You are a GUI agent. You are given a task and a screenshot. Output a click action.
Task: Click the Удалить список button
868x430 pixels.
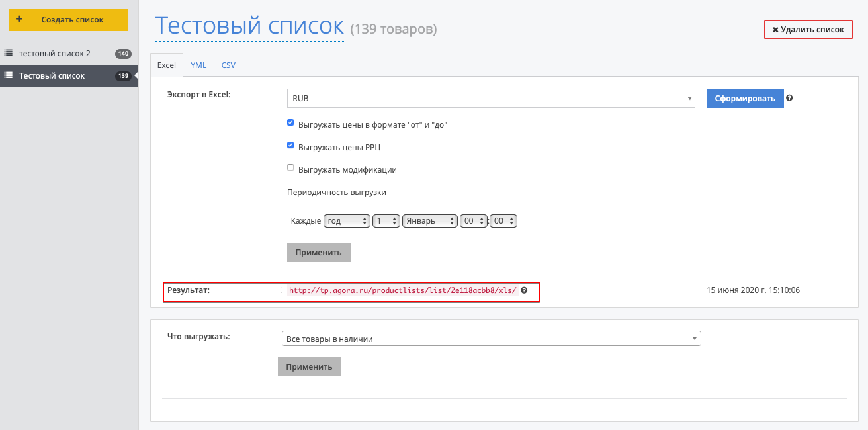click(x=808, y=30)
